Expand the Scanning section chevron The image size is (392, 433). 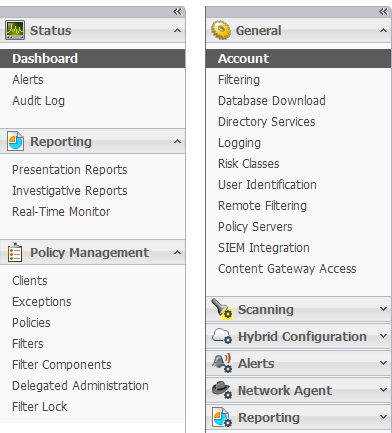pos(383,309)
